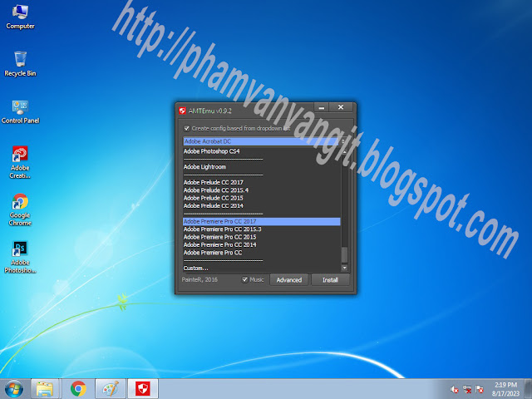Select the Google Chrome desktop shortcut
The width and height of the screenshot is (532, 399).
pyautogui.click(x=20, y=209)
